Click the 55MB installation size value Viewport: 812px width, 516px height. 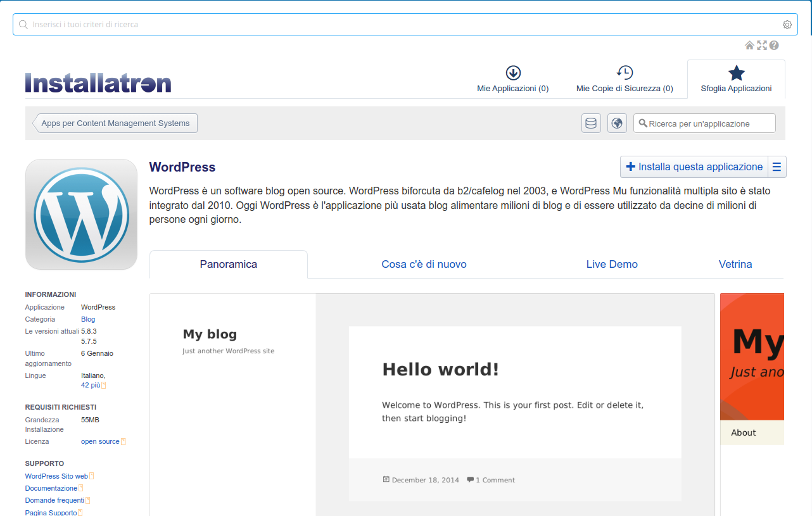pyautogui.click(x=90, y=420)
